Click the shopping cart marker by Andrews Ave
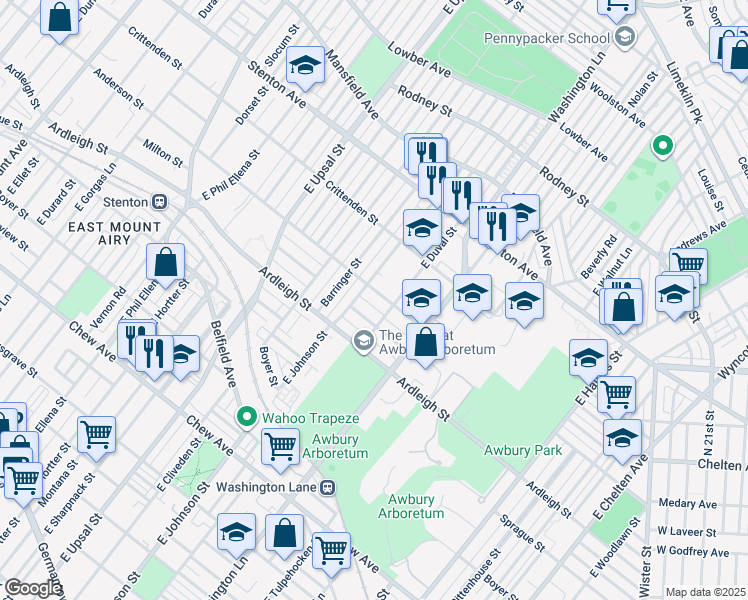 tap(688, 266)
